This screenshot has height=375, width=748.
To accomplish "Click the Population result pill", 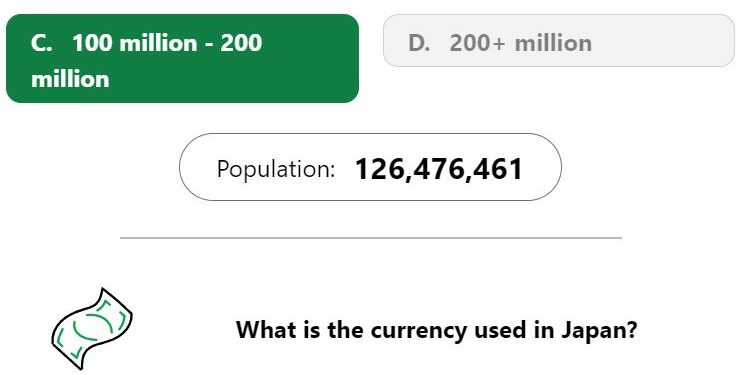I will [x=370, y=167].
